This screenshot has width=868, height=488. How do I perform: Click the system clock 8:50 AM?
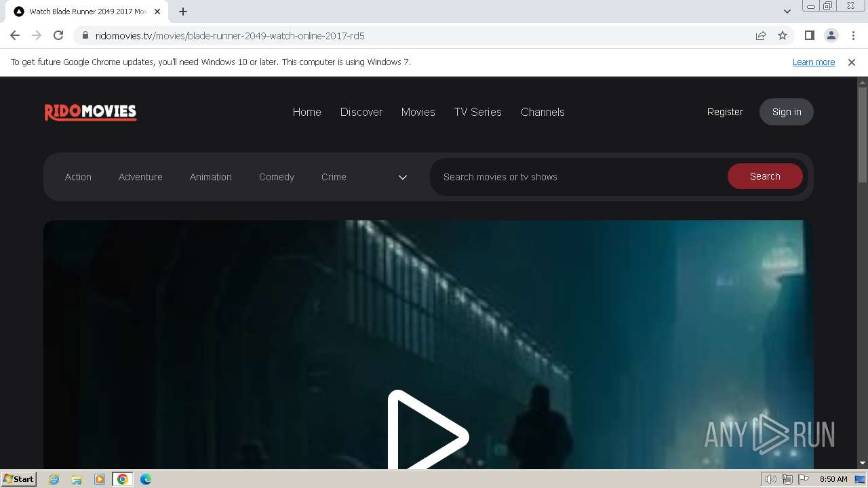click(833, 479)
